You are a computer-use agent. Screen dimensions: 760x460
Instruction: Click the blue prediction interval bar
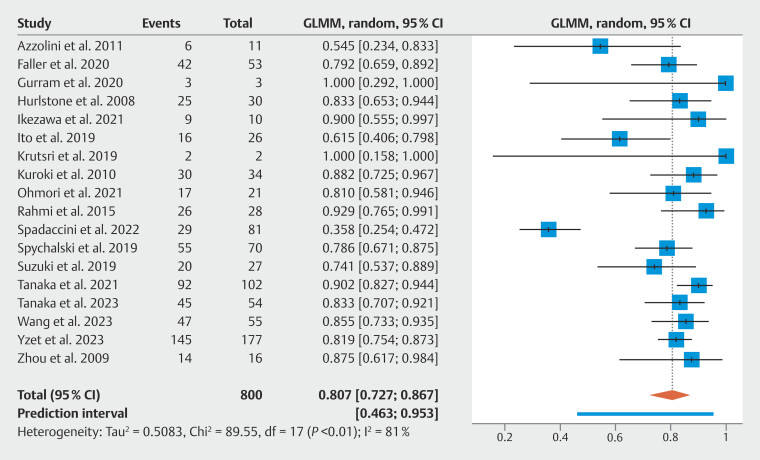coord(645,412)
